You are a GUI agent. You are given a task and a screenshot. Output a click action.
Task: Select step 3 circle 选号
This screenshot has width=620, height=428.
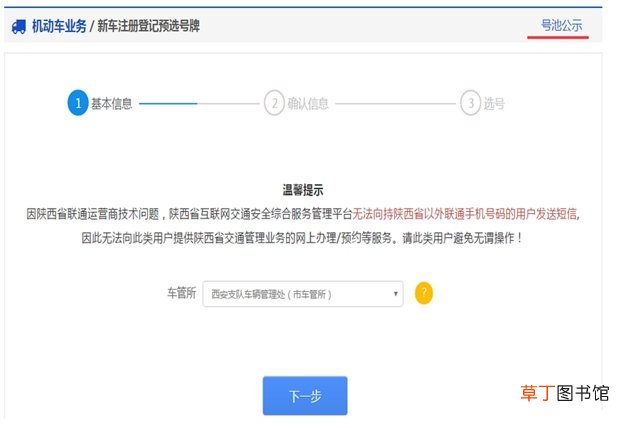click(471, 103)
